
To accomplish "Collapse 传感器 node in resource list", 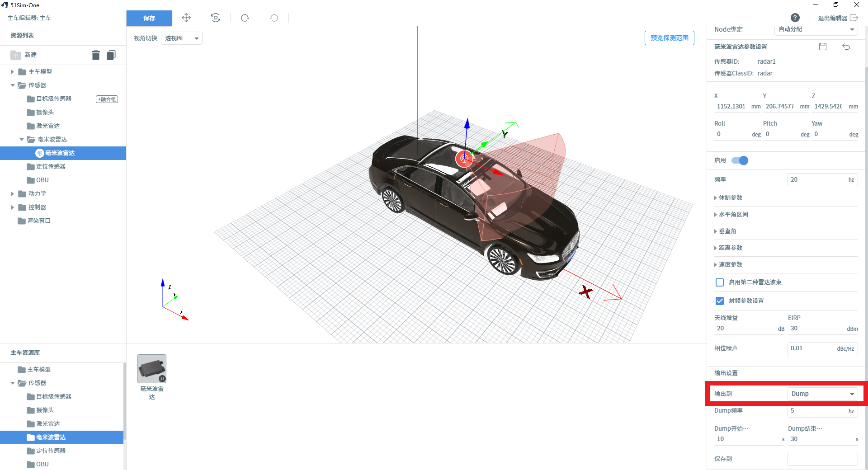I will coord(13,85).
